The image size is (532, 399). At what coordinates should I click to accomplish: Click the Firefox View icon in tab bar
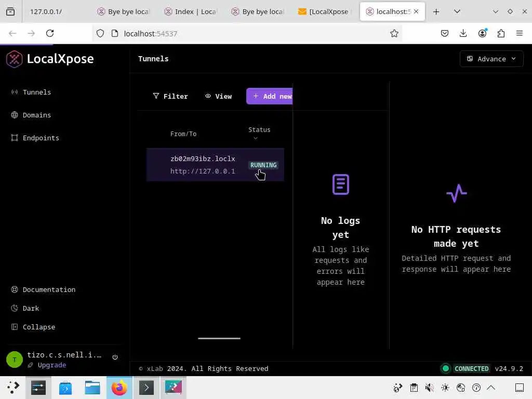point(10,11)
